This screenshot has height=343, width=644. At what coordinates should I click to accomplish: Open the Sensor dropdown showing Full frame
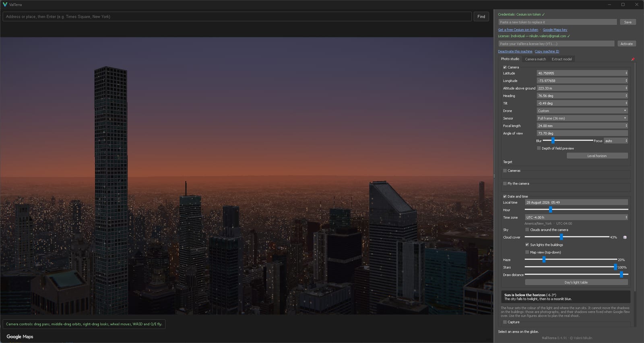click(x=582, y=118)
